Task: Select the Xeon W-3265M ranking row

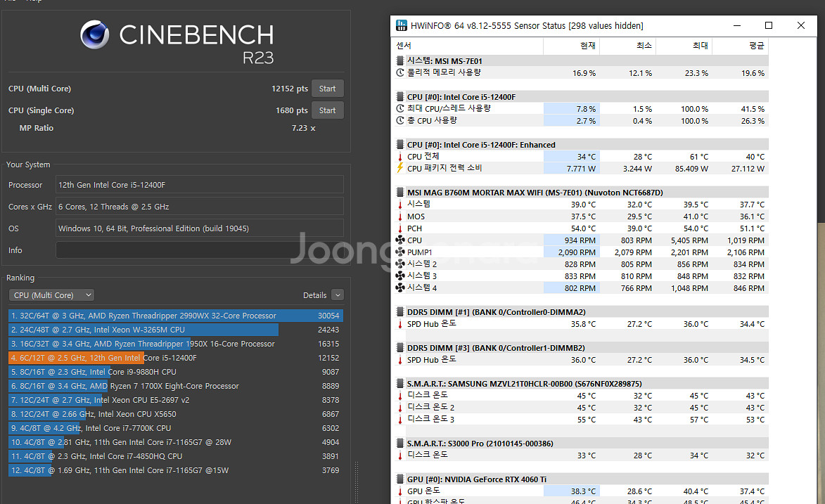Action: click(x=176, y=330)
